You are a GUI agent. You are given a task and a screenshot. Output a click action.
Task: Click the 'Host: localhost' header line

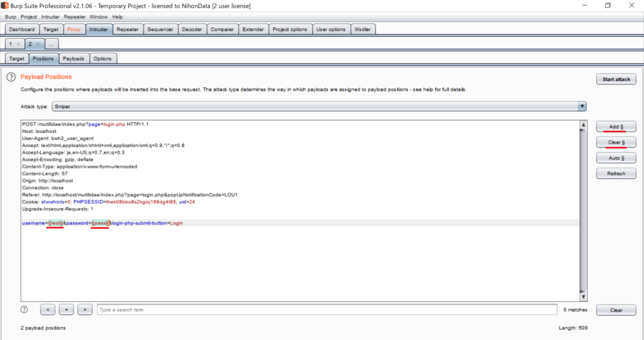(x=39, y=132)
